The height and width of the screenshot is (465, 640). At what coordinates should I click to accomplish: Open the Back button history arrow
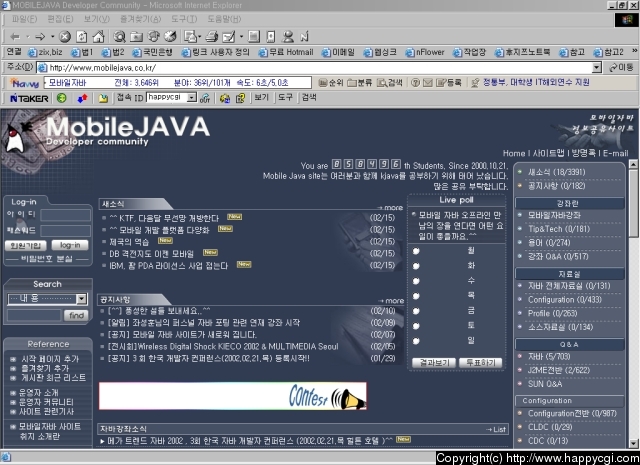(x=28, y=37)
